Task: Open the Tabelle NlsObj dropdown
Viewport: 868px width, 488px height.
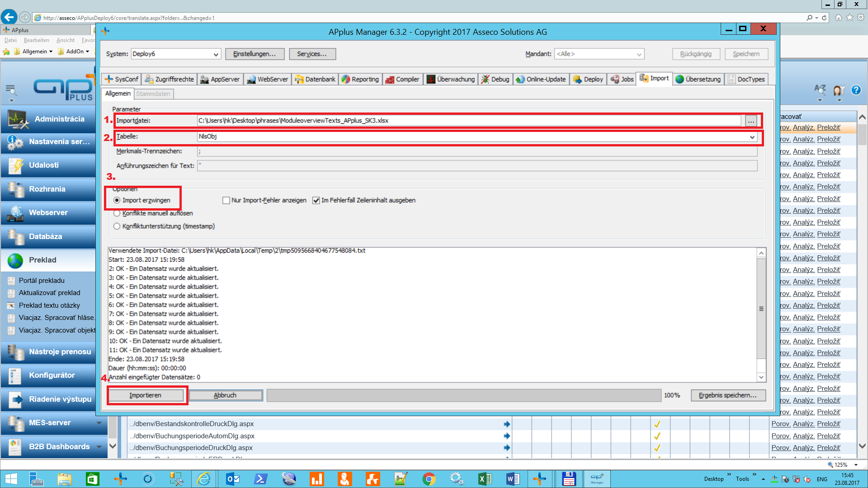Action: (x=752, y=137)
